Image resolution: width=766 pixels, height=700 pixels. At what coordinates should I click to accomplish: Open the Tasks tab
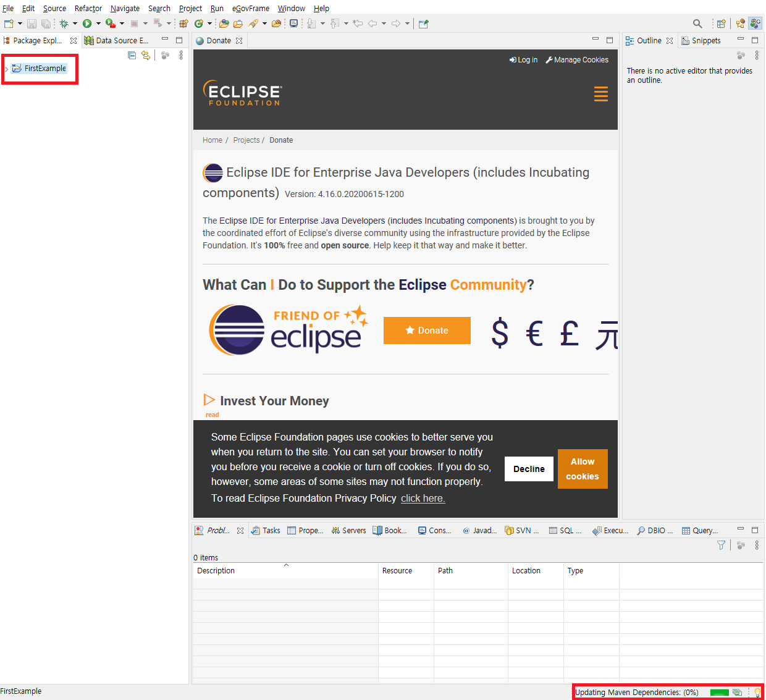[x=266, y=530]
